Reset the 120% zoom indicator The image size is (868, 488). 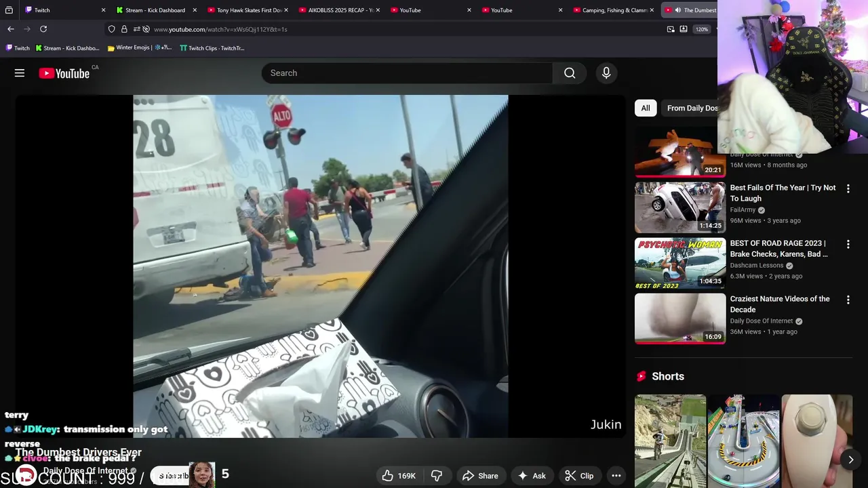point(702,29)
